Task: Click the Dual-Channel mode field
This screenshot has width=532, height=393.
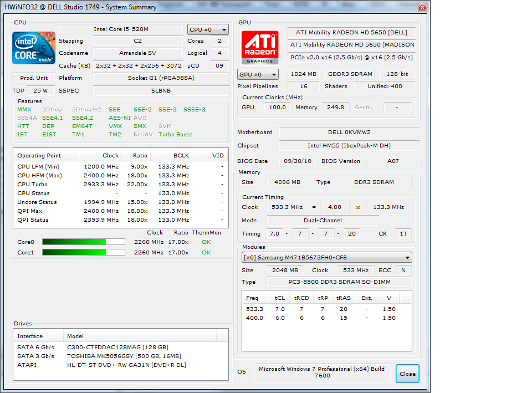Action: click(323, 220)
